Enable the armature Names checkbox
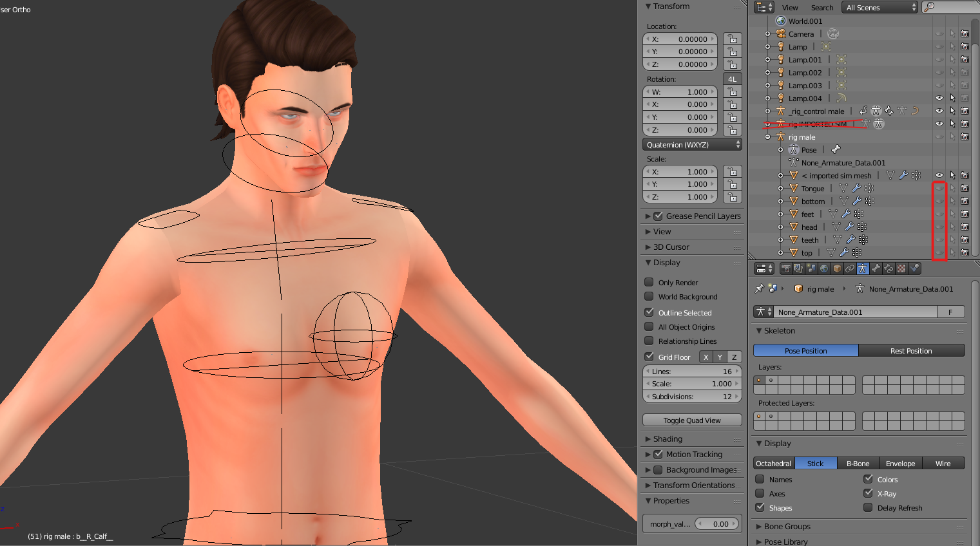Viewport: 980px width, 546px height. tap(760, 479)
